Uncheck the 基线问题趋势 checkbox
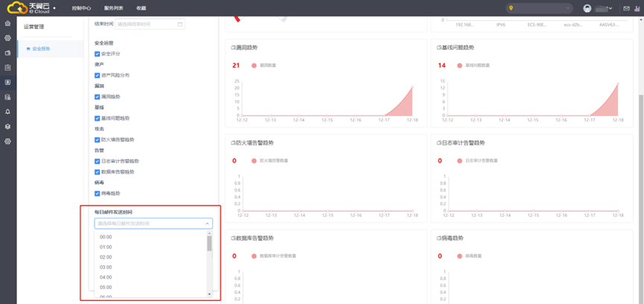 tap(98, 118)
